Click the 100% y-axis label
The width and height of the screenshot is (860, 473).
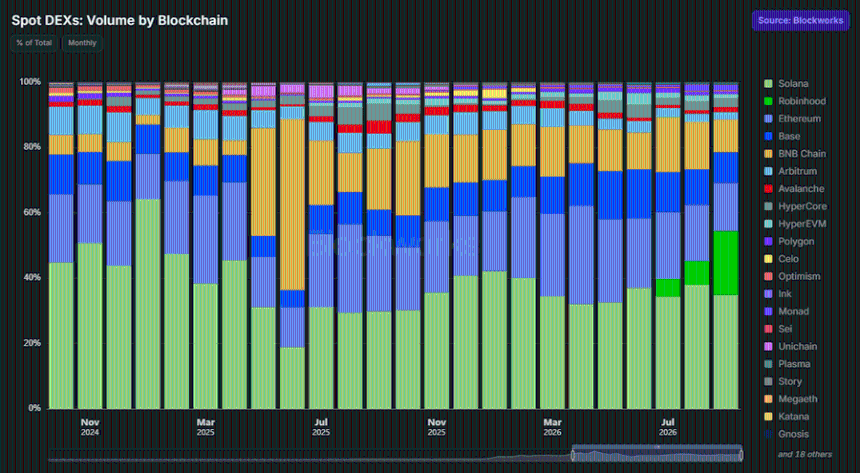(30, 81)
